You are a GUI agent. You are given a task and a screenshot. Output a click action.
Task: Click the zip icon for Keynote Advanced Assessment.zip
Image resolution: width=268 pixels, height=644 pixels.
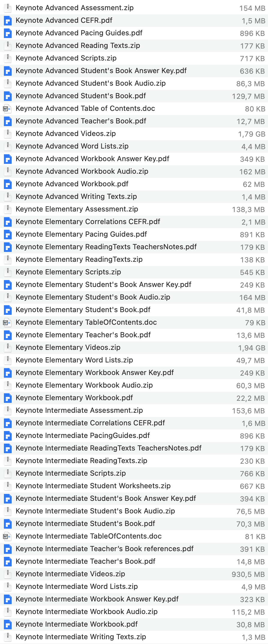click(7, 8)
